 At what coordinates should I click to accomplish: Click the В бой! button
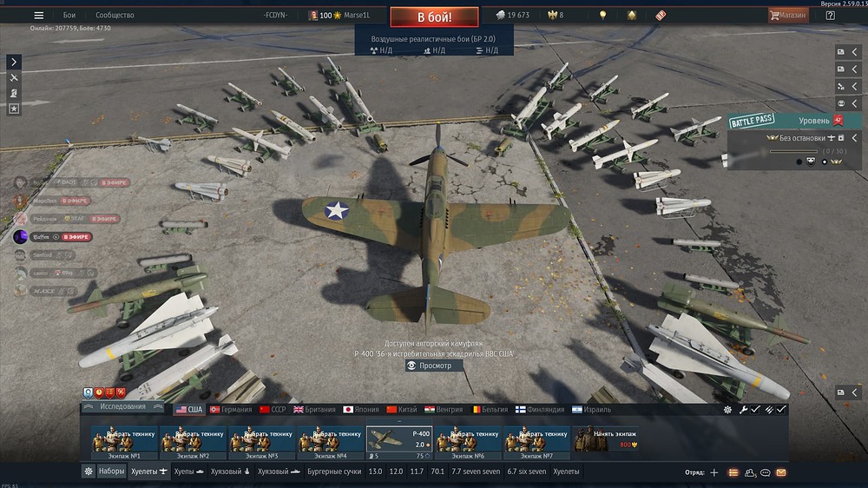pos(435,17)
